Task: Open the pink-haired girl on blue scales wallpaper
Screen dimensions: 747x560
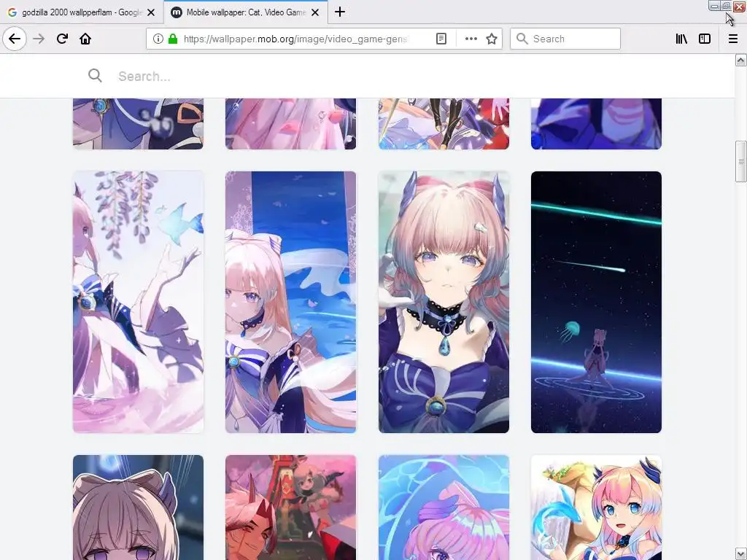Action: click(x=444, y=507)
